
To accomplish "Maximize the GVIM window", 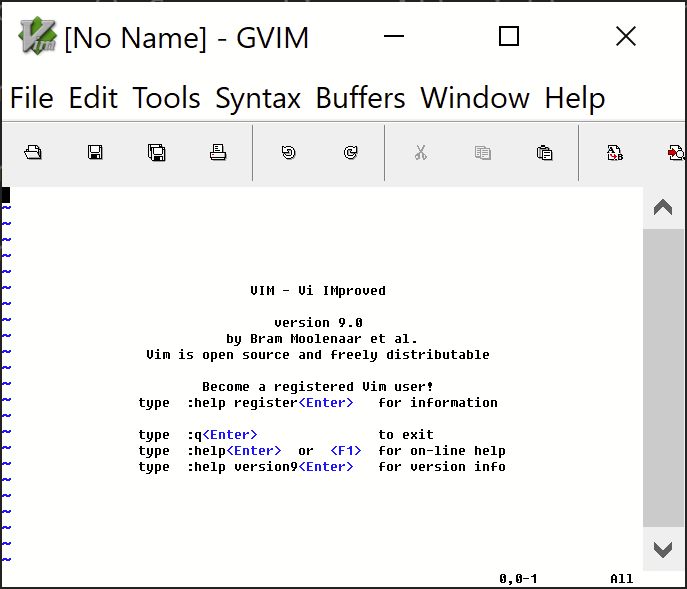I will pos(509,36).
